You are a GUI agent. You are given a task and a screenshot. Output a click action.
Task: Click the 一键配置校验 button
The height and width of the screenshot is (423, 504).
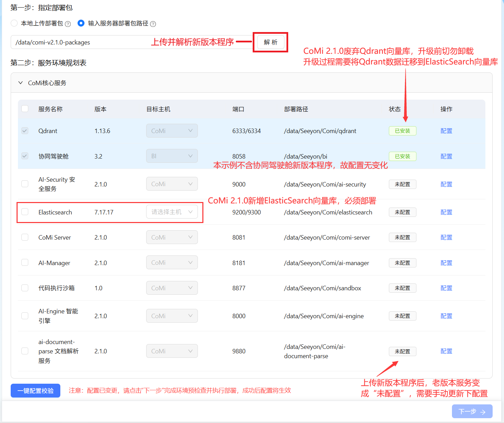[x=36, y=391]
